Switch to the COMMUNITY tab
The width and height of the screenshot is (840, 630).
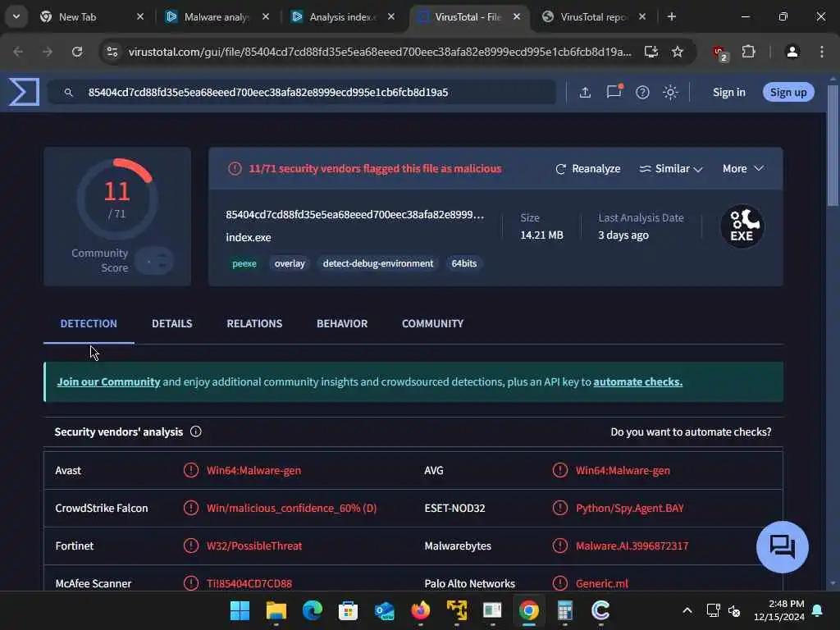tap(432, 323)
